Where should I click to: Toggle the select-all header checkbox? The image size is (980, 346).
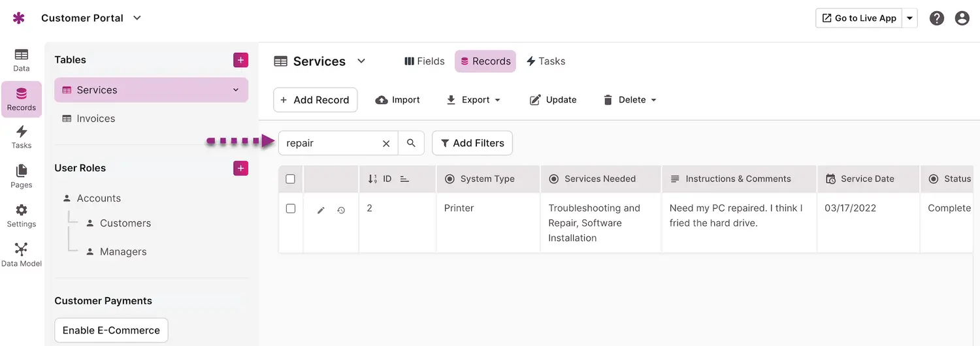[x=291, y=179]
